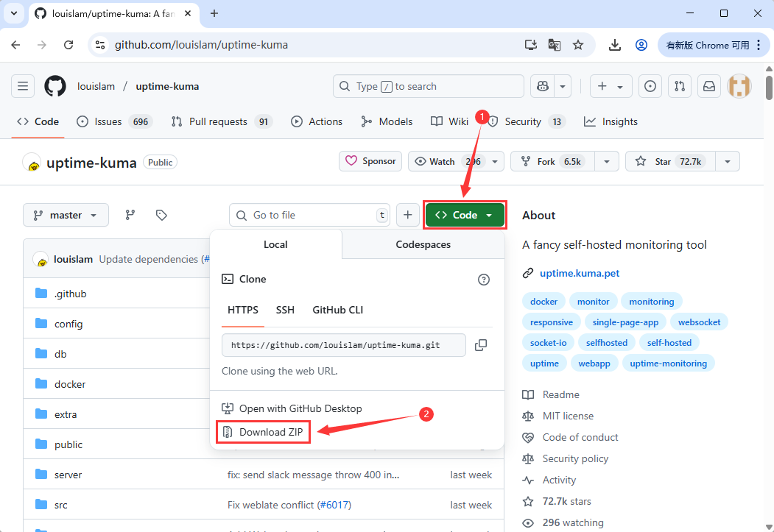
Task: Open the Models tab
Action: click(x=387, y=122)
